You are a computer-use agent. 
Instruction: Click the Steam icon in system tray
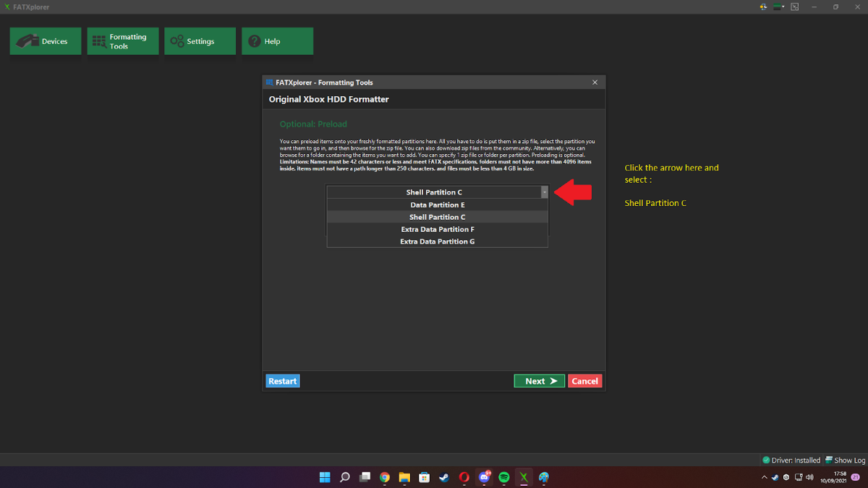(x=775, y=477)
